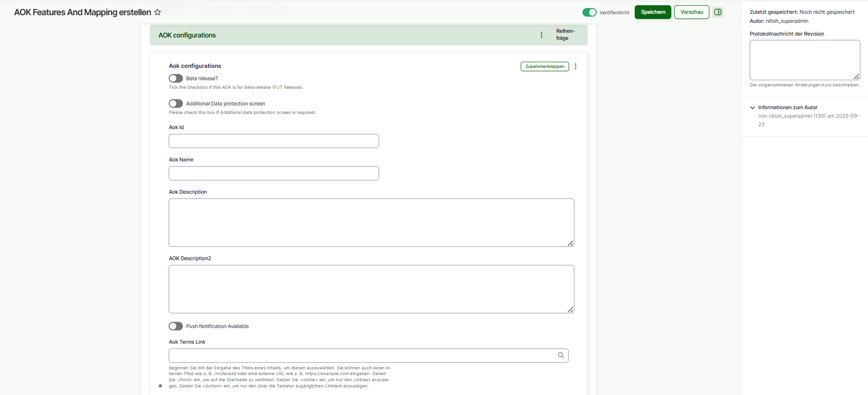
Task: Click the star favorite icon beside title
Action: point(158,12)
